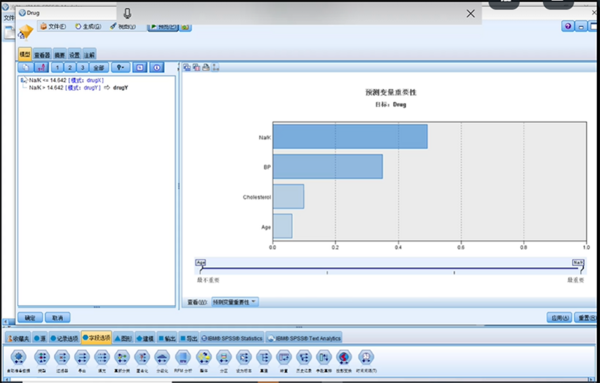Viewport: 600px width, 383px height.
Task: Select the Ensemble (整体) node icon
Action: point(204,357)
